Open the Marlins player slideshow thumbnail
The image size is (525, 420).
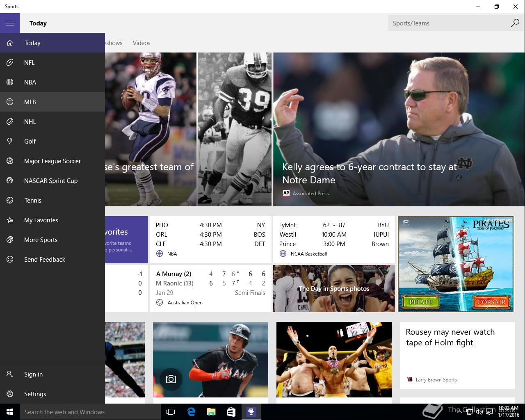tap(210, 359)
